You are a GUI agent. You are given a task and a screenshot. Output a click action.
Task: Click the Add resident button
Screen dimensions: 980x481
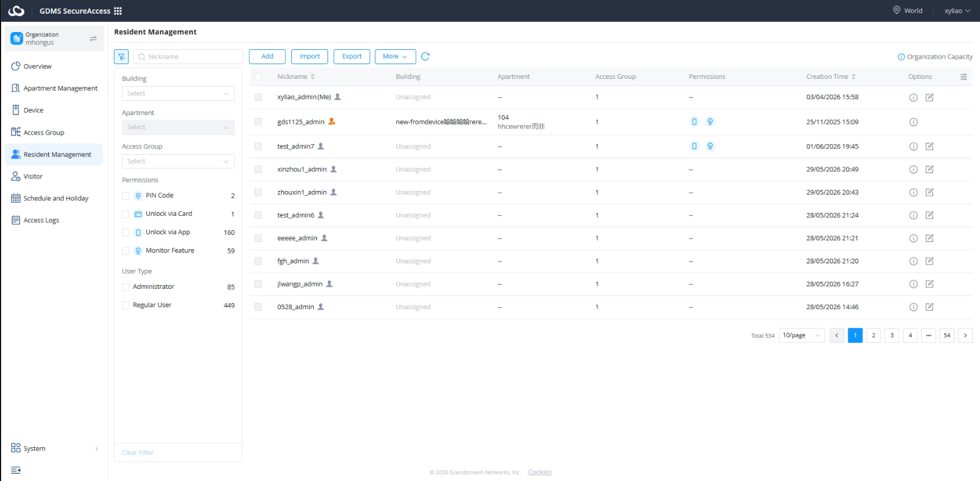tap(268, 56)
